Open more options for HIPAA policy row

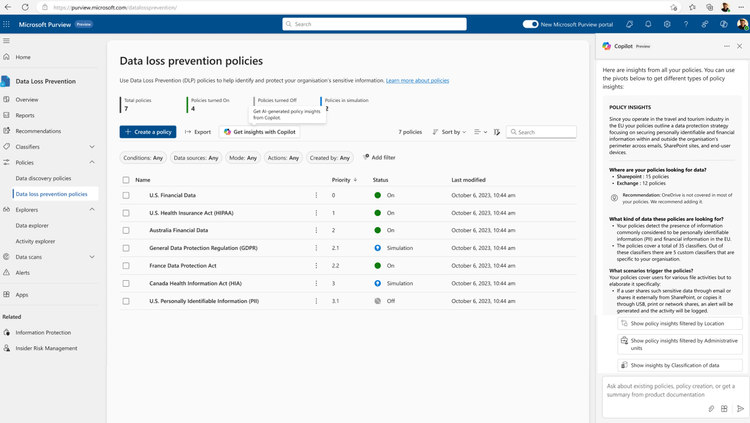click(316, 213)
